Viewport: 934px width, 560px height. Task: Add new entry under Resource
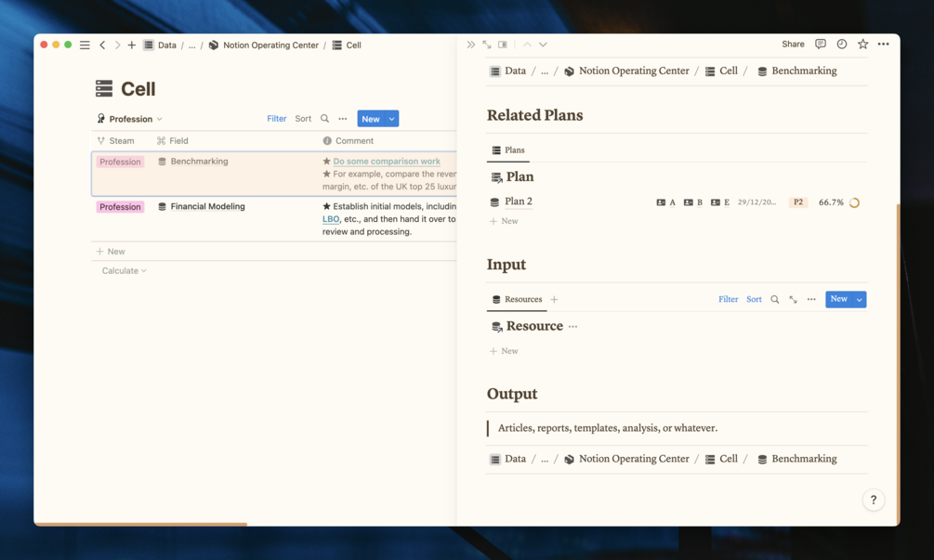[504, 351]
